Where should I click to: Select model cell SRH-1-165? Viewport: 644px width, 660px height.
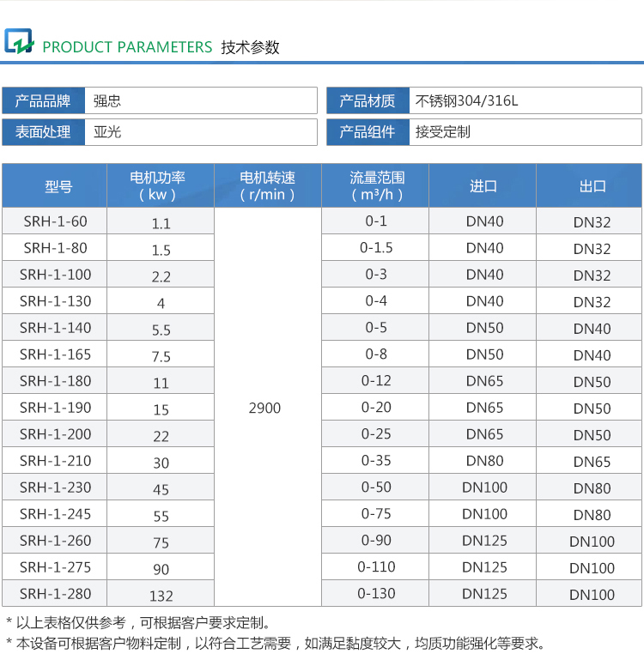pyautogui.click(x=55, y=354)
